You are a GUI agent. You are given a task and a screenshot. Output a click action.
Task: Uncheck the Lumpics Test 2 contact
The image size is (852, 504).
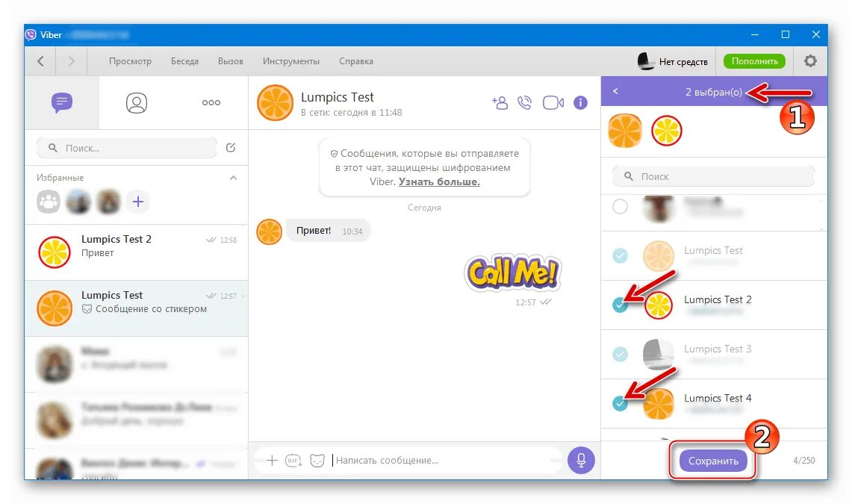coord(620,305)
